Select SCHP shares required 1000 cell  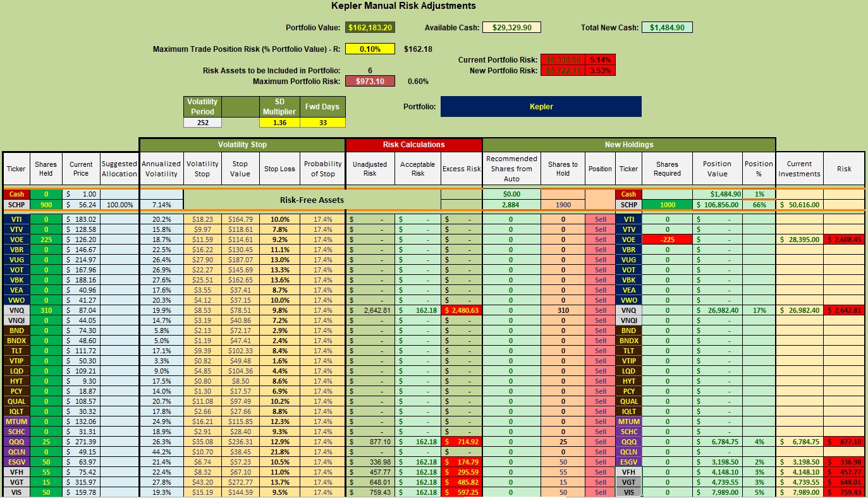click(667, 205)
